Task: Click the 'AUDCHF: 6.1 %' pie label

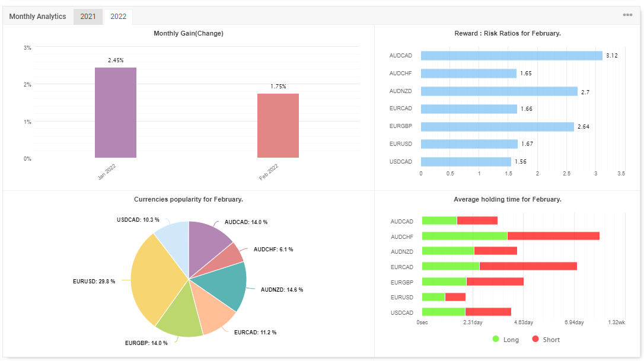Action: [x=273, y=250]
